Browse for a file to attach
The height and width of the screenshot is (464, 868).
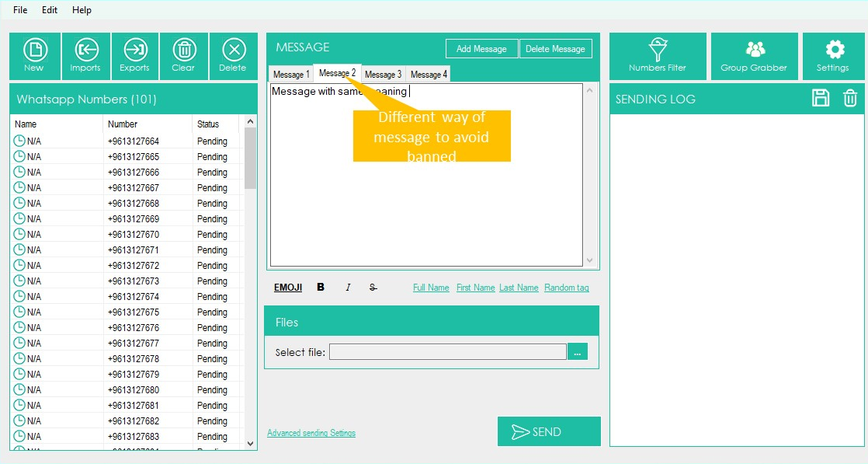tap(578, 352)
